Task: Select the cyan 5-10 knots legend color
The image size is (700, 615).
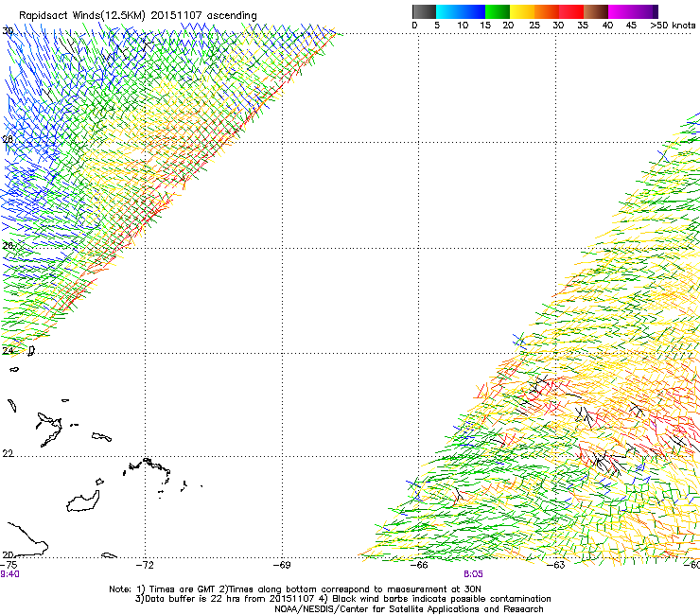Action: 448,11
